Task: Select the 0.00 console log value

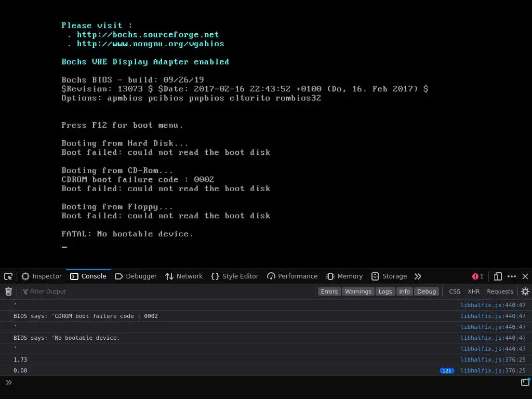Action: pos(20,370)
